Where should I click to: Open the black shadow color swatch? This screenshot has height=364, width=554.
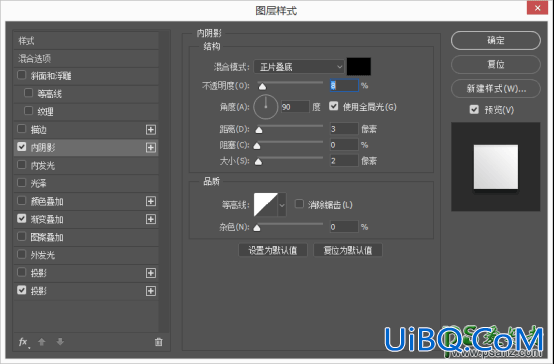pyautogui.click(x=359, y=66)
